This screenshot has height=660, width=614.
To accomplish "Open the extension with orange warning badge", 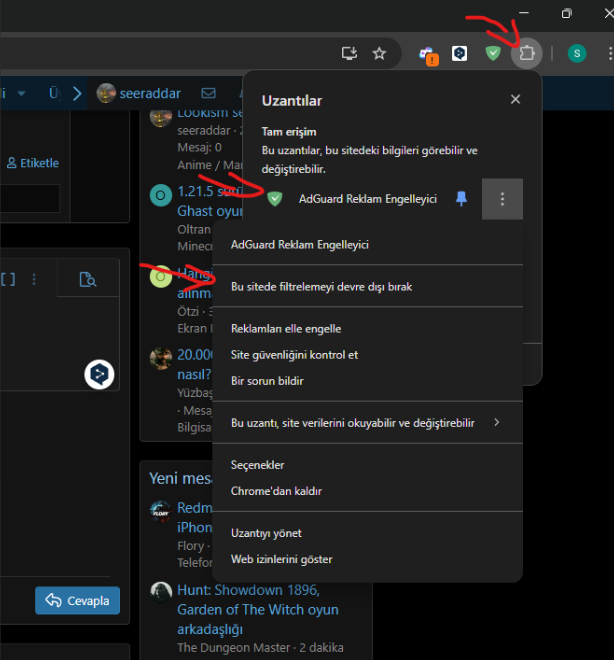I will point(429,56).
